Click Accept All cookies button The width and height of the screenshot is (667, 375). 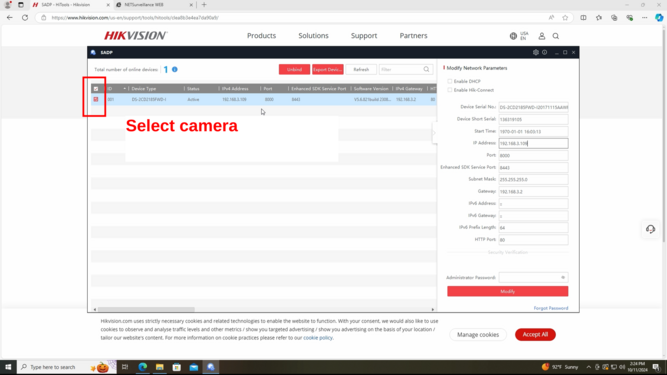535,335
